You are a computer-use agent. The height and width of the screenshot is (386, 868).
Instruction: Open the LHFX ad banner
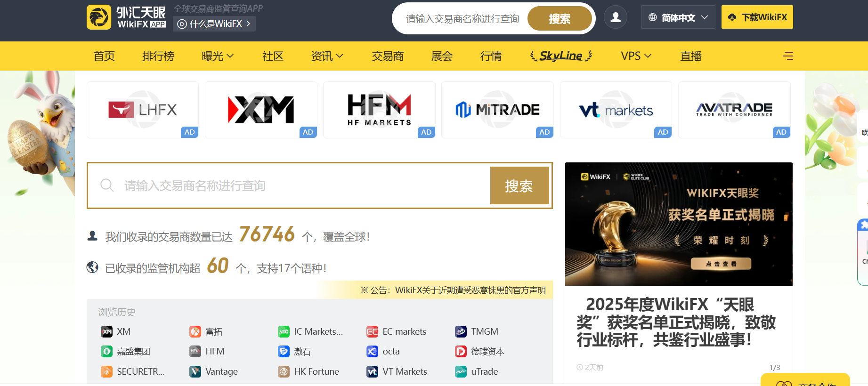pyautogui.click(x=143, y=110)
